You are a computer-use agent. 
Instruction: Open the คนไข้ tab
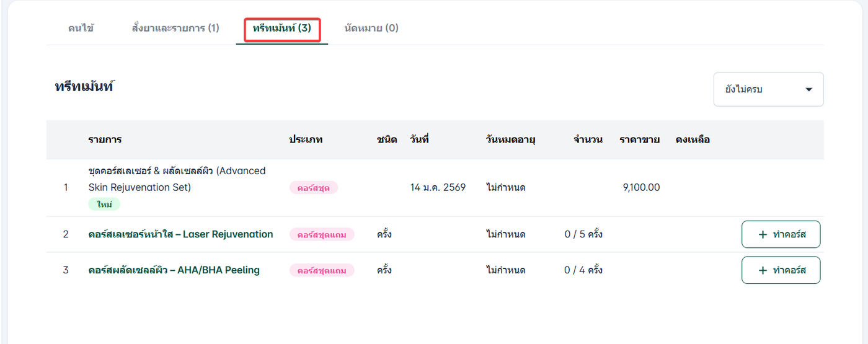81,28
